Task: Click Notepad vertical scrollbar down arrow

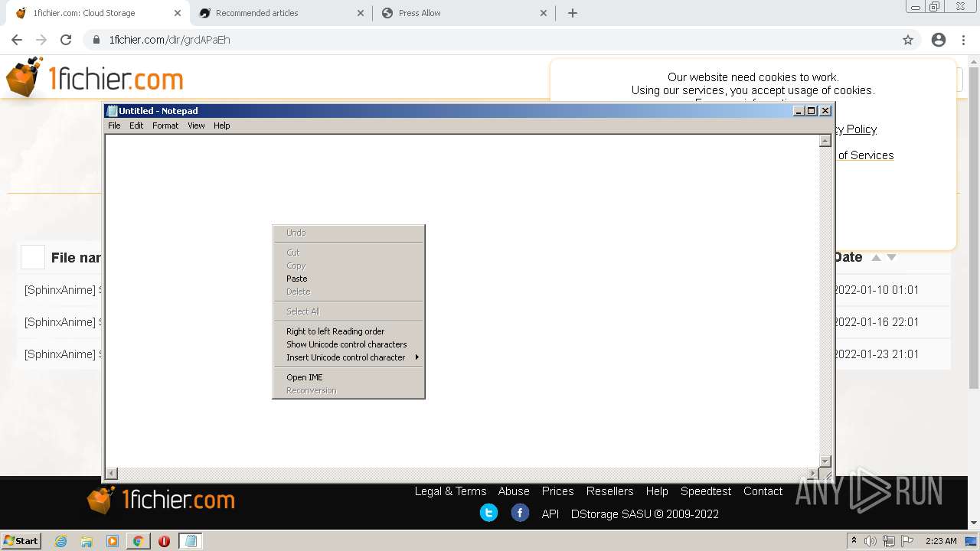Action: pyautogui.click(x=825, y=461)
